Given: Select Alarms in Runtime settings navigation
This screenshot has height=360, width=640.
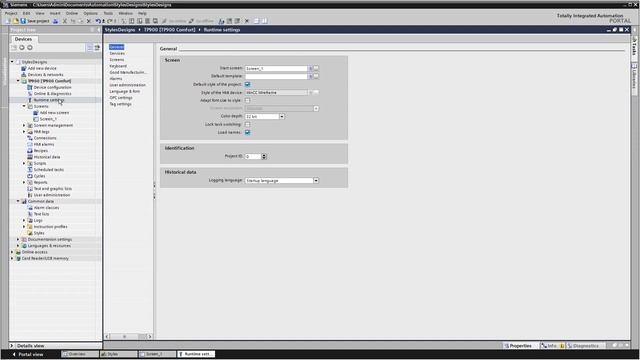Looking at the screenshot, I should click(x=116, y=79).
